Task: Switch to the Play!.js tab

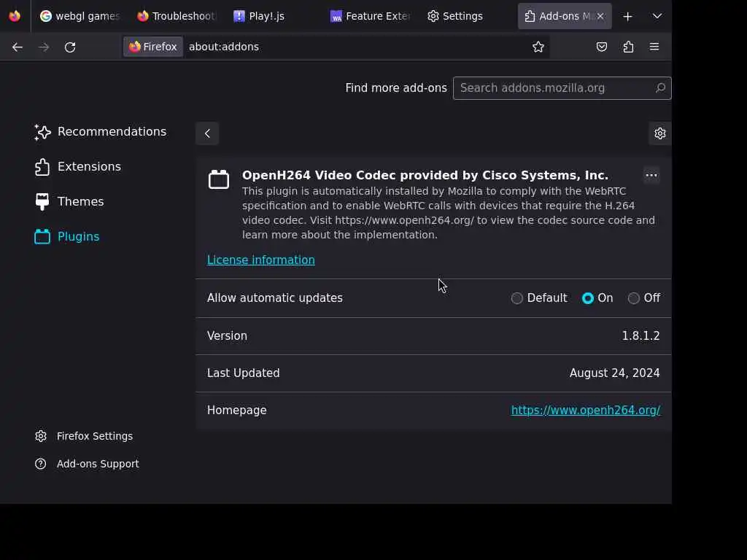Action: (x=273, y=16)
